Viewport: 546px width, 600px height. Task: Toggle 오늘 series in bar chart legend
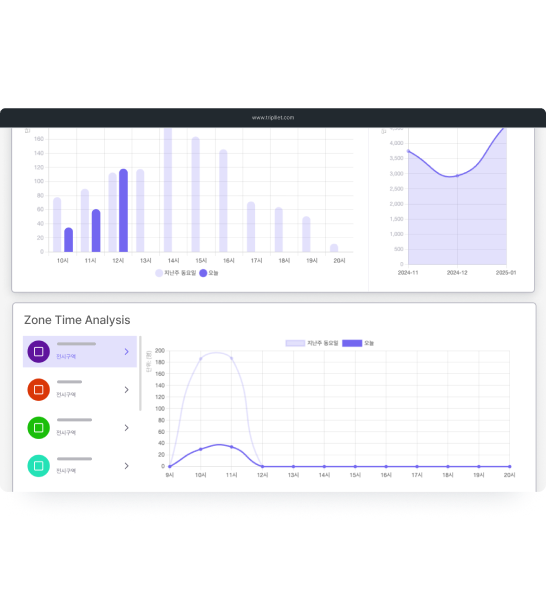(209, 273)
